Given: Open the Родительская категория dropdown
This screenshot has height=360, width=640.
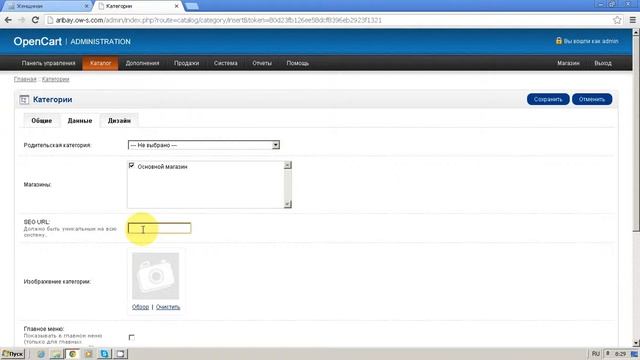Looking at the screenshot, I should pyautogui.click(x=204, y=145).
